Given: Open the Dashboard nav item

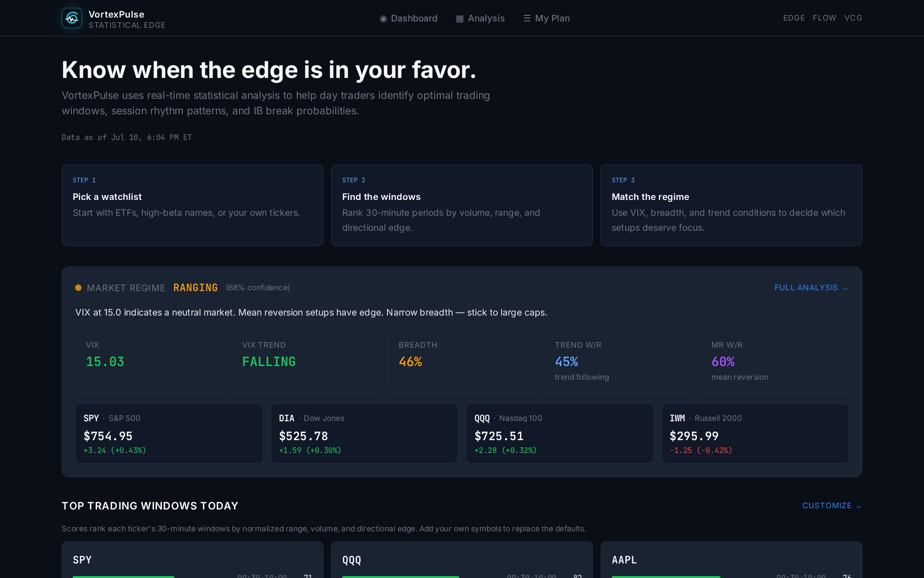Looking at the screenshot, I should pos(409,18).
